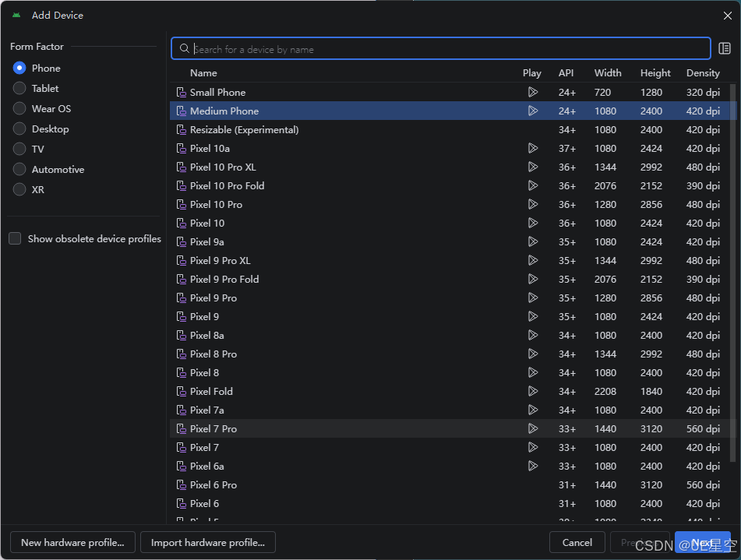Click the device icon beside Pixel 8 Pro

[x=181, y=354]
